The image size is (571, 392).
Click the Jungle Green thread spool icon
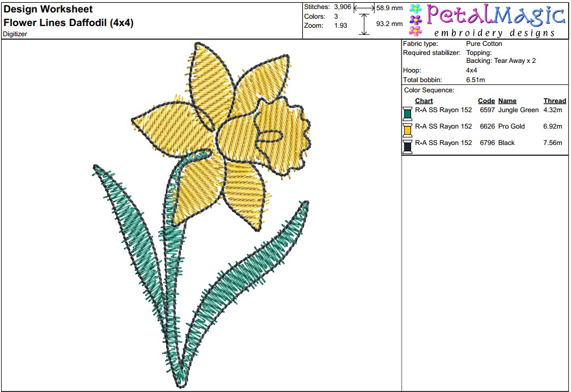[x=408, y=113]
